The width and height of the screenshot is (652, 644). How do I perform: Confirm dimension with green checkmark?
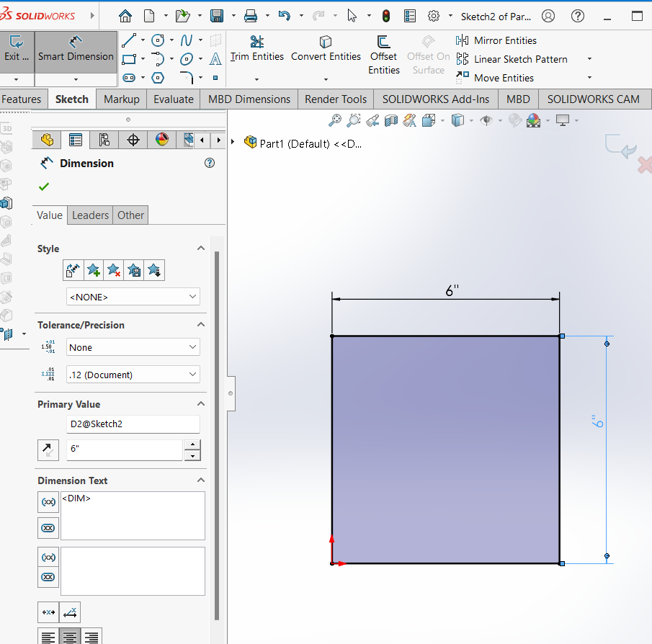(x=44, y=187)
